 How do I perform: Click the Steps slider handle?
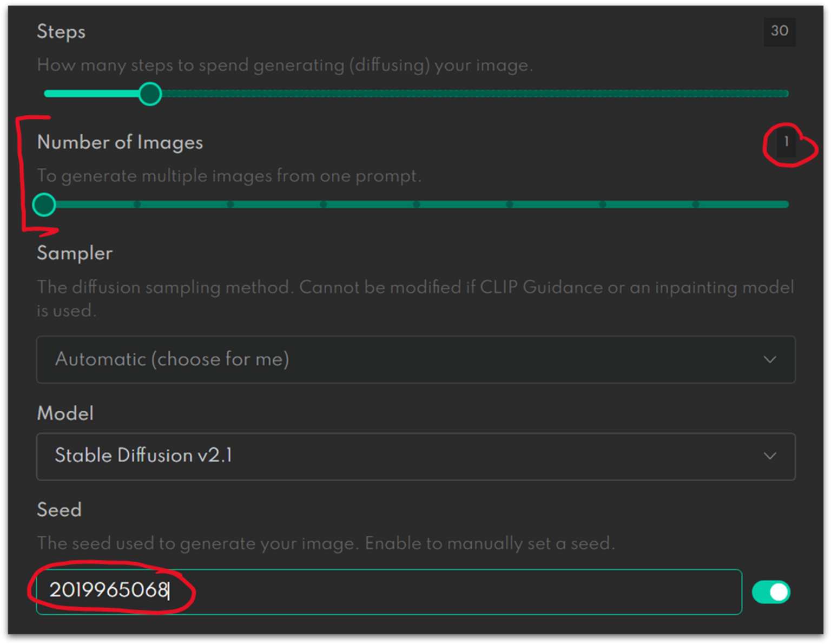click(150, 94)
